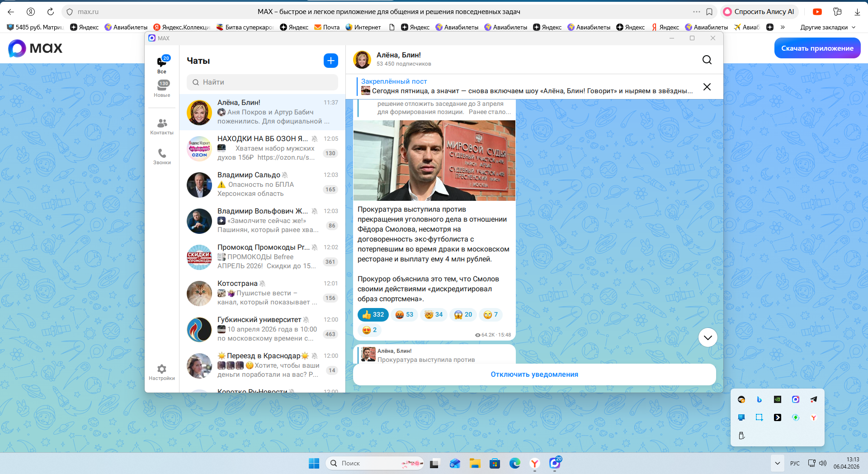Image resolution: width=868 pixels, height=474 pixels.
Task: Click the Скачать приложение button
Action: (817, 48)
